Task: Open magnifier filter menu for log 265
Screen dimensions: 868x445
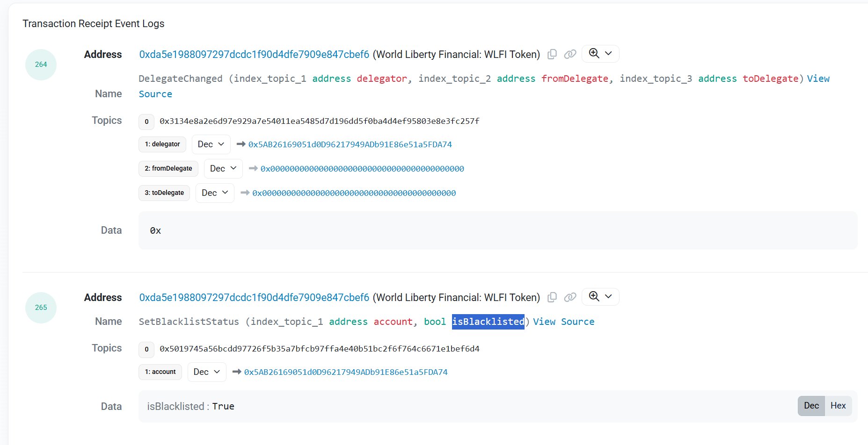Action: [x=600, y=297]
